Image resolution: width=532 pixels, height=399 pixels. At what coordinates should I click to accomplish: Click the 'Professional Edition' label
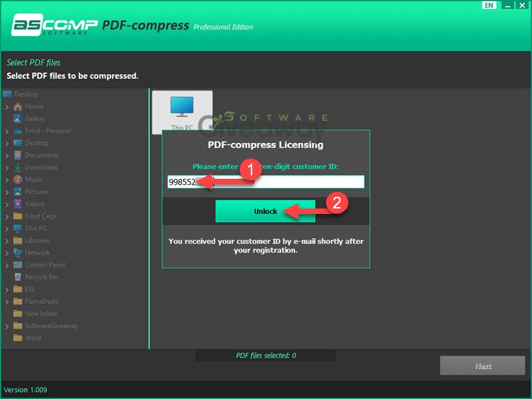click(223, 27)
